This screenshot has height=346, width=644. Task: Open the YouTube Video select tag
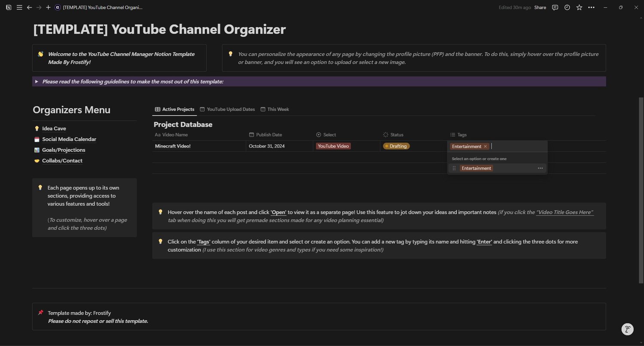[333, 146]
